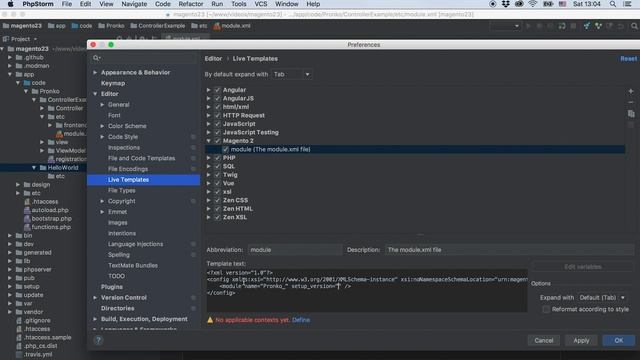Toggle the HTTP Request group checkbox
The image size is (640, 360).
218,116
